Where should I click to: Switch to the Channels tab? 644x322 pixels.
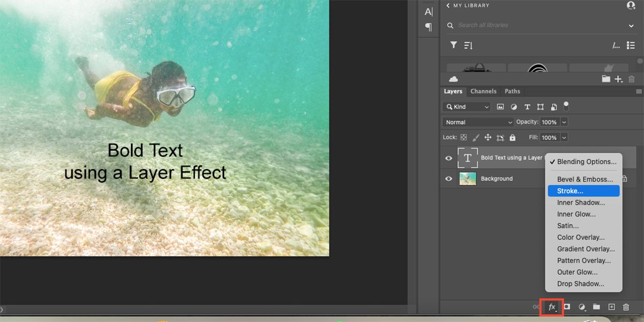[484, 91]
